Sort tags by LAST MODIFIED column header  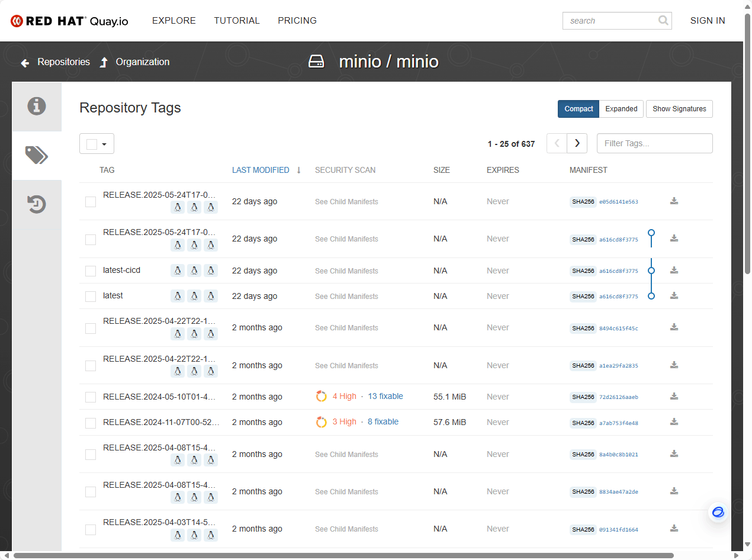coord(261,170)
